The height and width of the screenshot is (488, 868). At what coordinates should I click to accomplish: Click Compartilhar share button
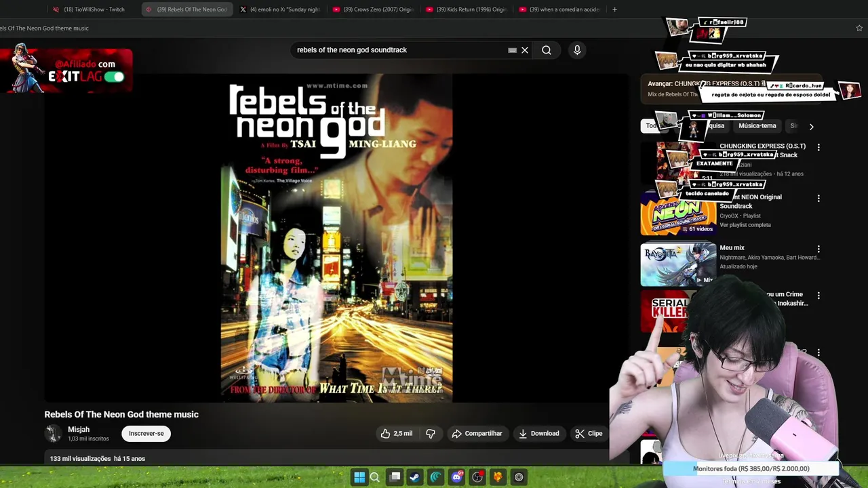pos(477,434)
